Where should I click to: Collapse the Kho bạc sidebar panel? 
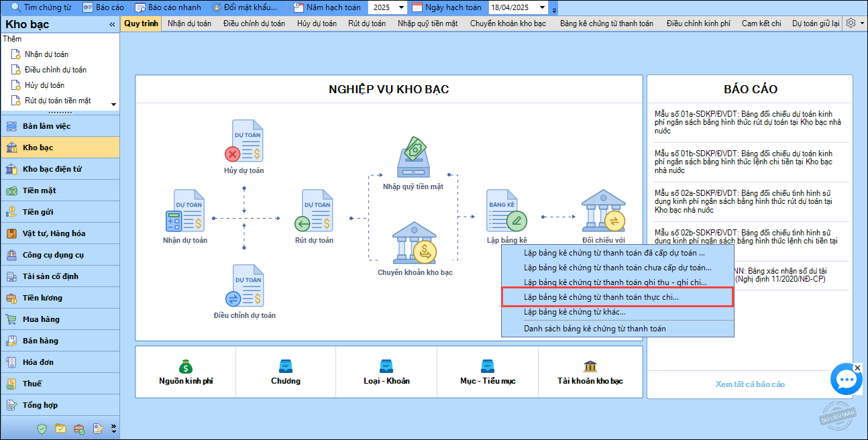pyautogui.click(x=112, y=25)
